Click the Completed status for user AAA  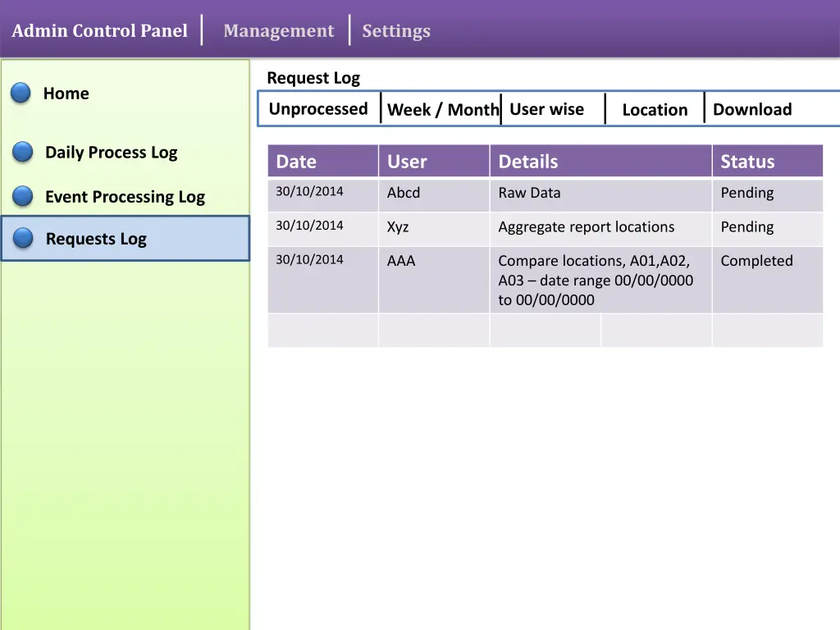[x=756, y=261]
